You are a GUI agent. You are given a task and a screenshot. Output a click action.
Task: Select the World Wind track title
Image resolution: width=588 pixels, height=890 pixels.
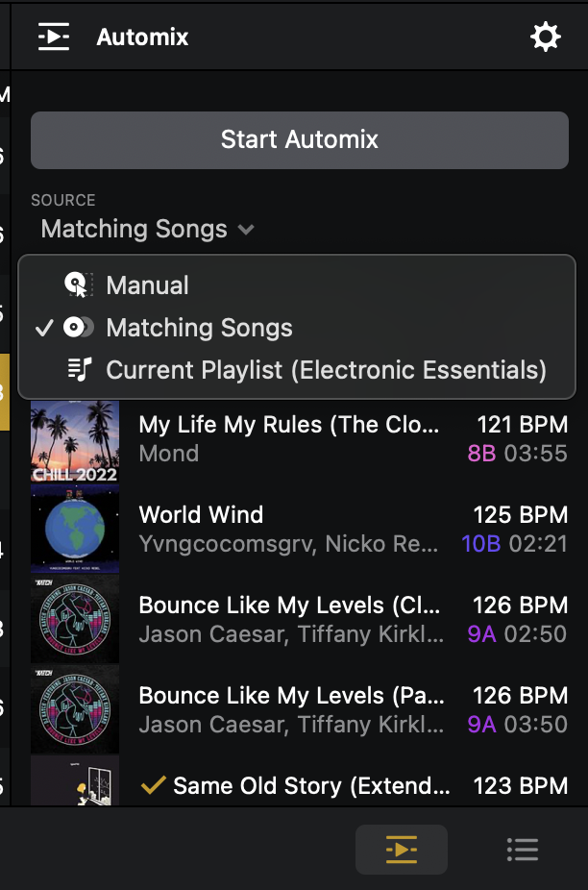(201, 514)
